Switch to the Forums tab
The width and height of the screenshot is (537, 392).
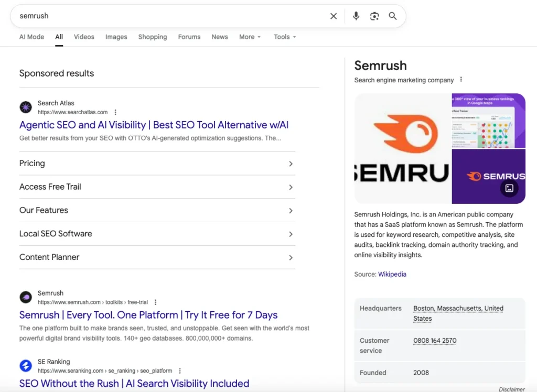pos(189,37)
